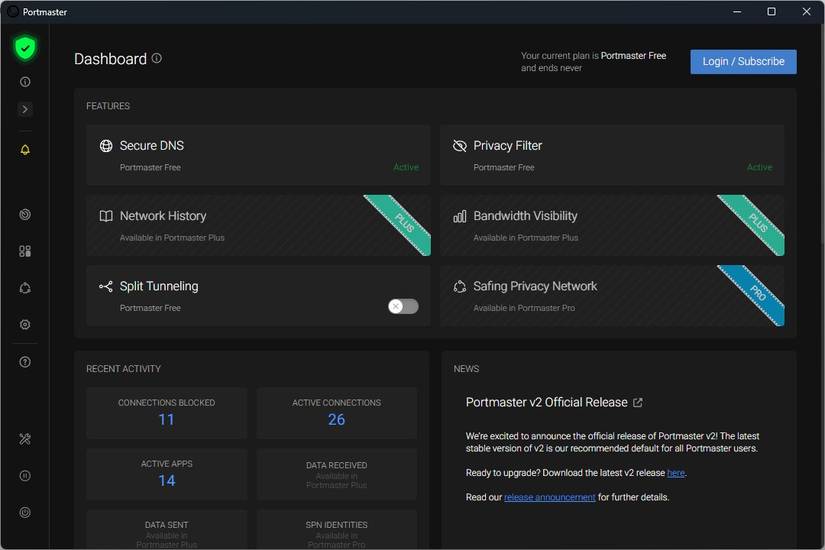The image size is (825, 550).
Task: Click the Safing Privacy Network icon
Action: point(459,286)
